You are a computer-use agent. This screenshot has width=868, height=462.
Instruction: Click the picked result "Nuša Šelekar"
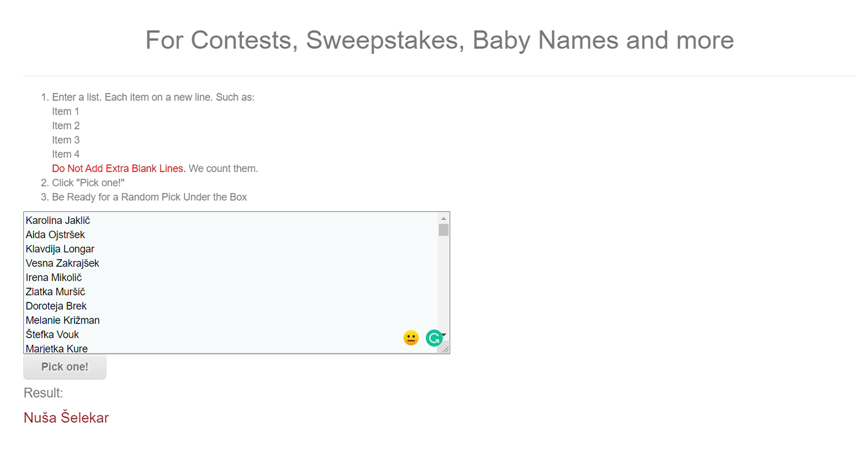coord(66,418)
